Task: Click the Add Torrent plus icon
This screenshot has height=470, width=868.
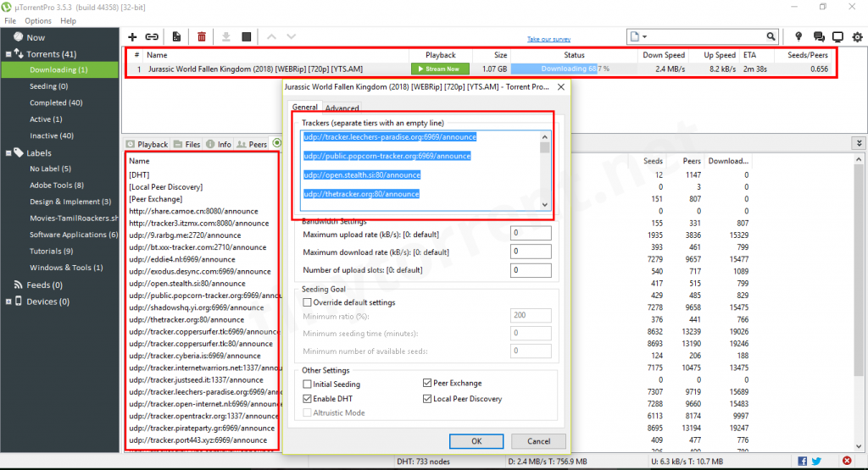Action: click(x=132, y=37)
